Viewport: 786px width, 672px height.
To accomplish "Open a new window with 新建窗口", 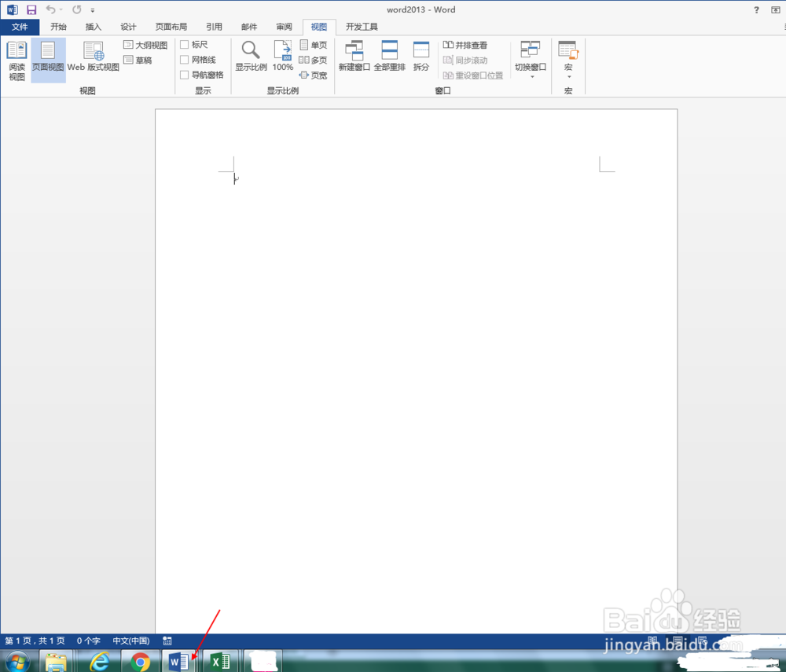I will tap(354, 56).
